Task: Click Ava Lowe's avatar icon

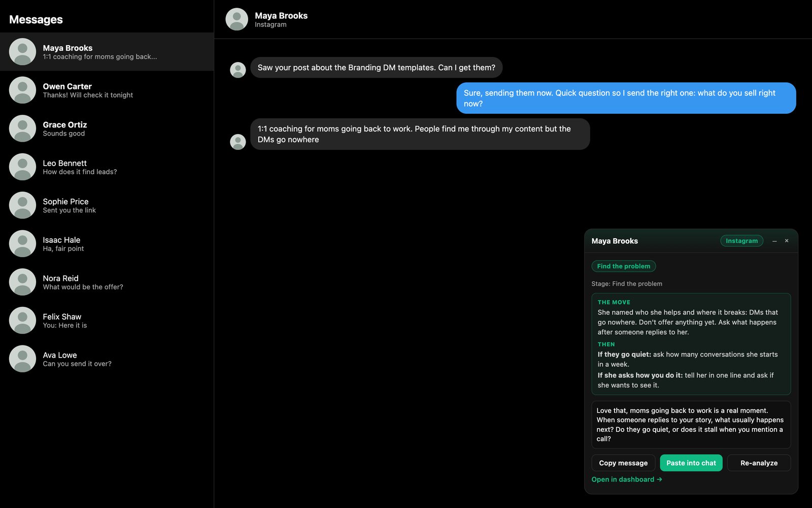Action: (x=22, y=359)
